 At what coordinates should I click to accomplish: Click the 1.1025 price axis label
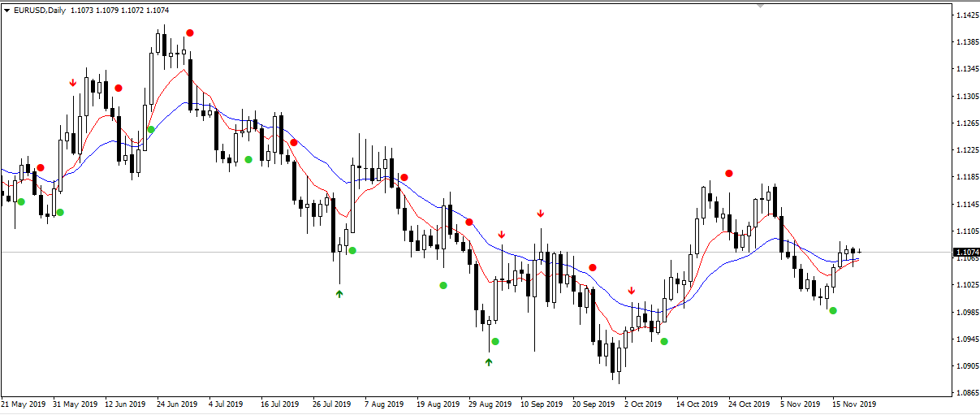[x=966, y=285]
